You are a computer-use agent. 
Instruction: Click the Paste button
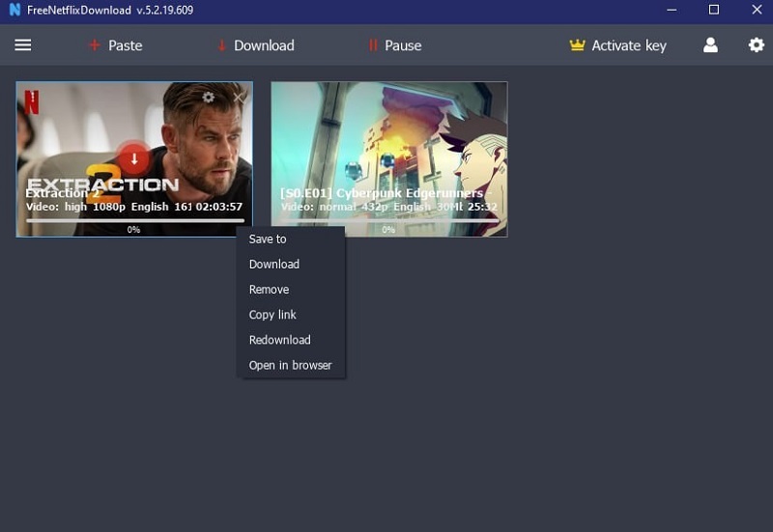click(x=116, y=45)
